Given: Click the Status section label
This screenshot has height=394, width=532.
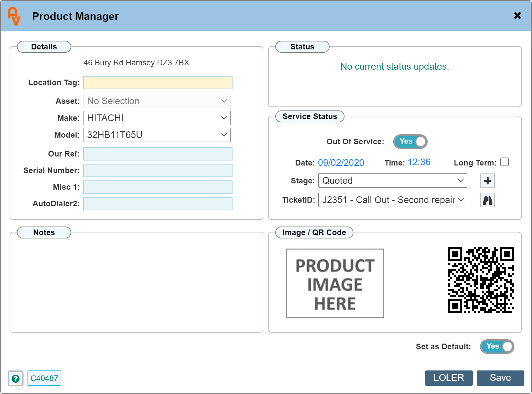Looking at the screenshot, I should tap(302, 47).
